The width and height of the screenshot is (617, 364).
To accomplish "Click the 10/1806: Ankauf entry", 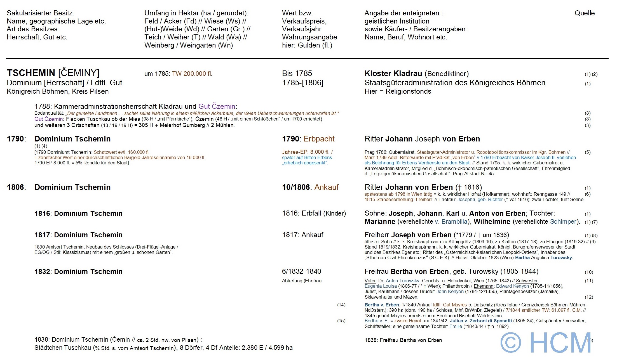I will pos(310,187).
